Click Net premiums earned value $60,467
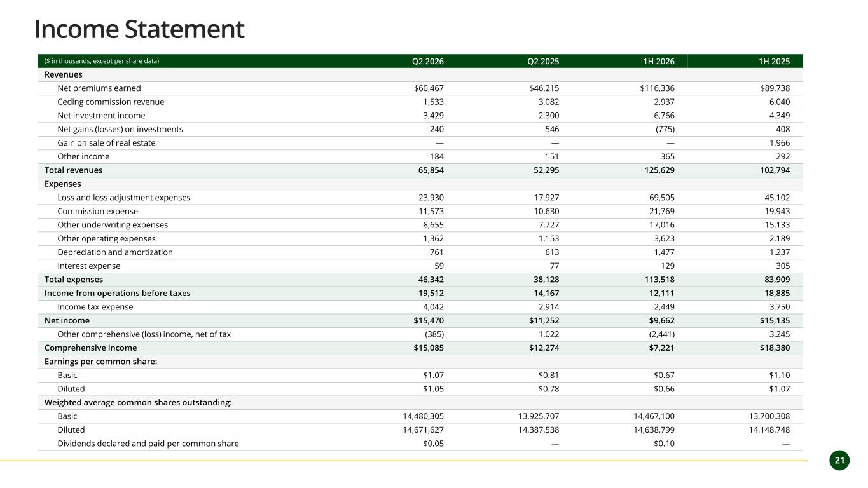This screenshot has height=488, width=868. point(429,88)
